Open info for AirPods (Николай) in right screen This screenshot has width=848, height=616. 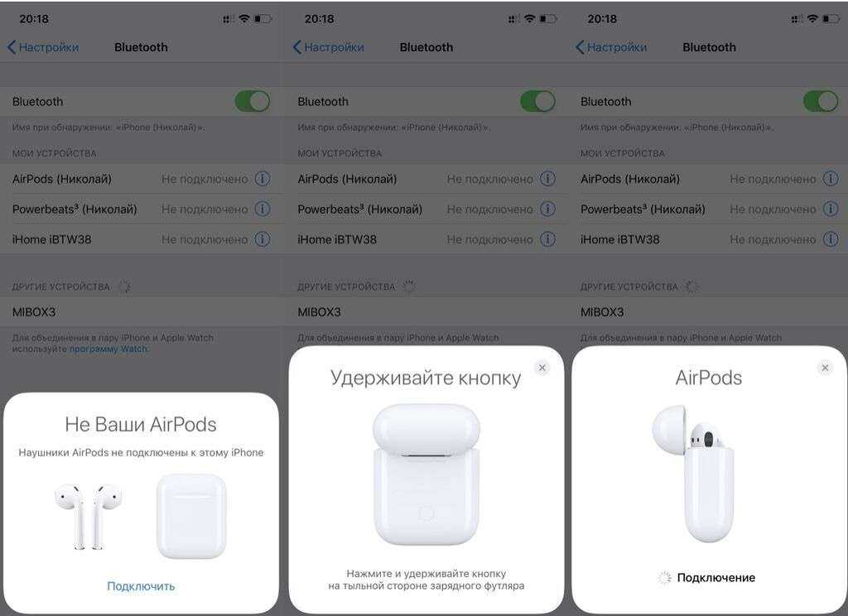[831, 179]
